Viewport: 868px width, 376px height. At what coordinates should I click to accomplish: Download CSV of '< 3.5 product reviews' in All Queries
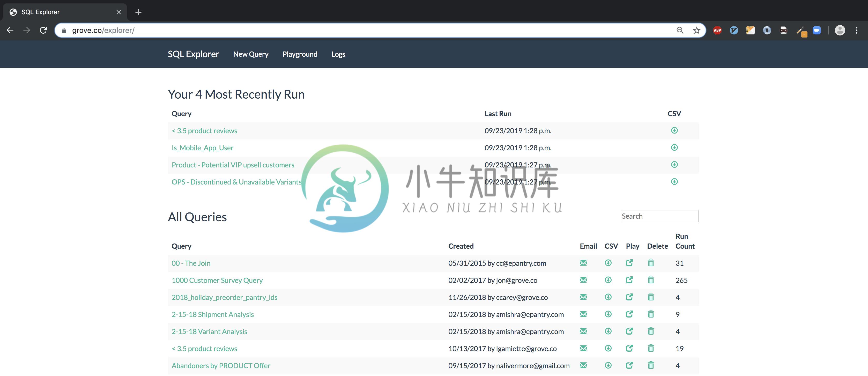click(608, 348)
